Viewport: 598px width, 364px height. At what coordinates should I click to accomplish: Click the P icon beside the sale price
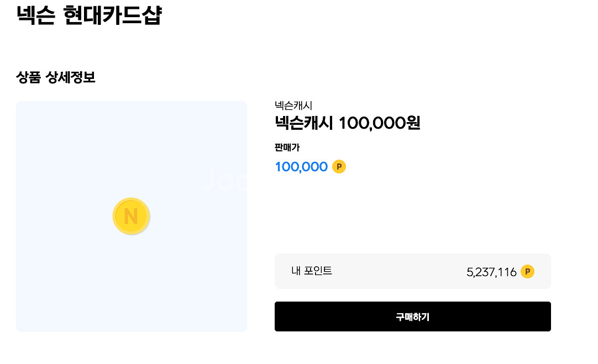tap(339, 166)
